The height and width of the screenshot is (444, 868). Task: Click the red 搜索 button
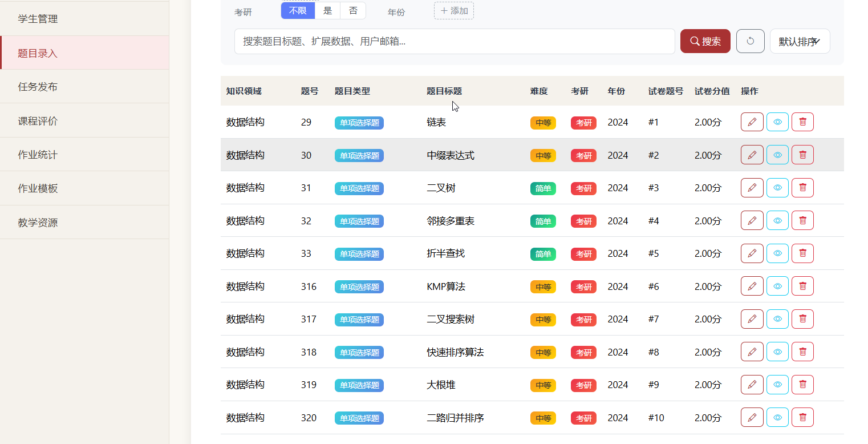[705, 41]
